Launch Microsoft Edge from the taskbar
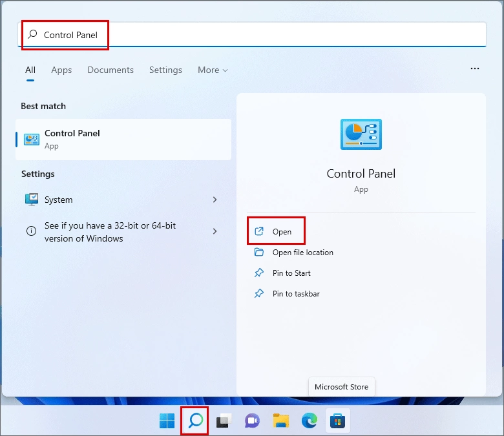The width and height of the screenshot is (504, 436). [310, 421]
